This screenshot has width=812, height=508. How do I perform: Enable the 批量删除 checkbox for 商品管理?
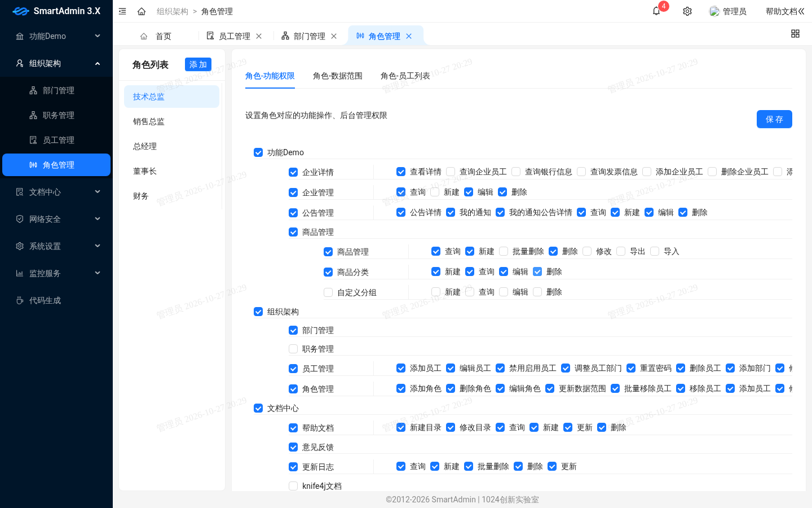(x=504, y=251)
